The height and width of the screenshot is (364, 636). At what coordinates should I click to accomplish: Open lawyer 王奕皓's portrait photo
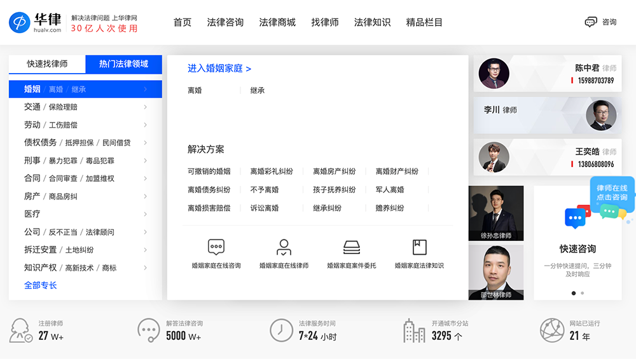[x=494, y=157]
